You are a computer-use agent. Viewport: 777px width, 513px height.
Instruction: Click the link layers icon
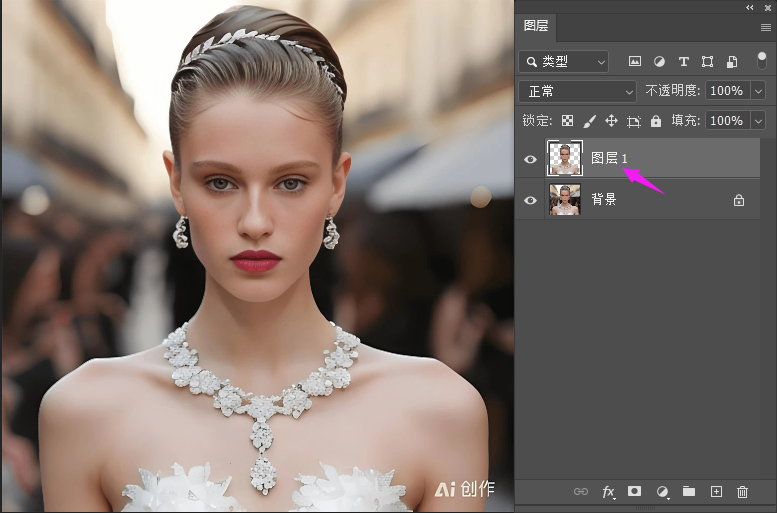(581, 492)
